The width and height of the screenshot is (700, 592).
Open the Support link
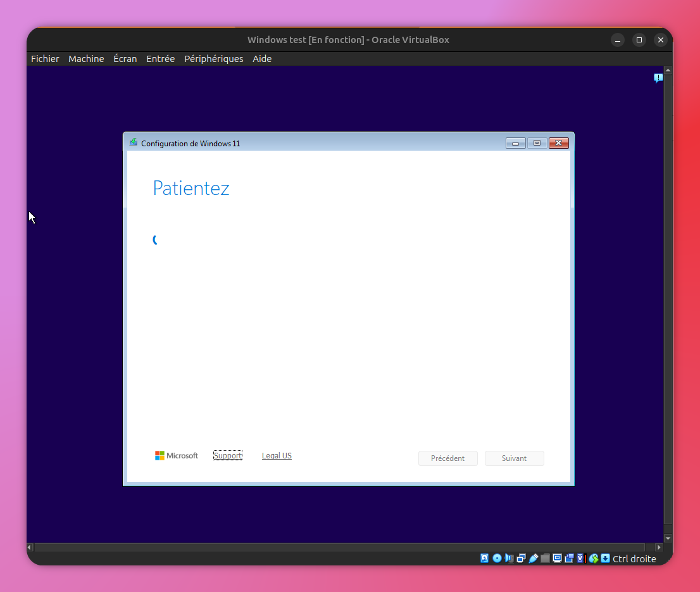click(x=227, y=456)
